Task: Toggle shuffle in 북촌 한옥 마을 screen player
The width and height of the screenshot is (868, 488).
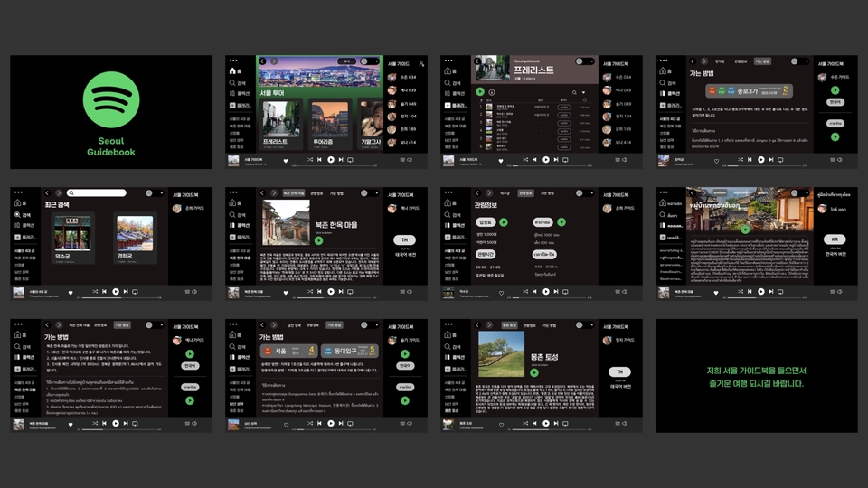Action: click(x=310, y=292)
